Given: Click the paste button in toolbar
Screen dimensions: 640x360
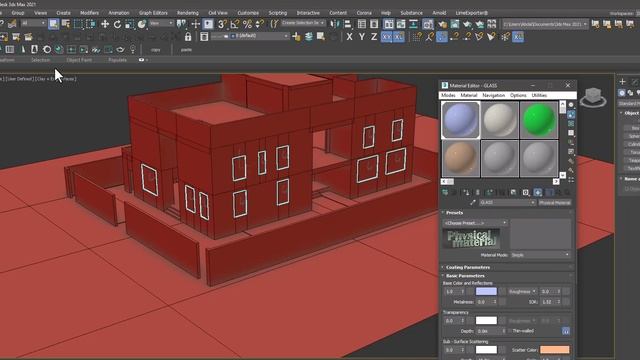Looking at the screenshot, I should pyautogui.click(x=186, y=50).
